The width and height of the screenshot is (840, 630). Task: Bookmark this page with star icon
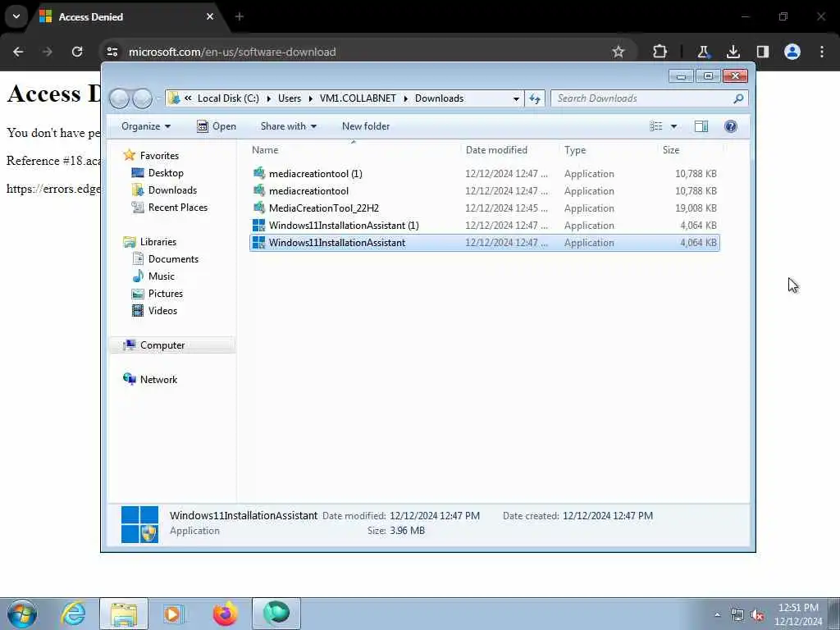click(619, 52)
